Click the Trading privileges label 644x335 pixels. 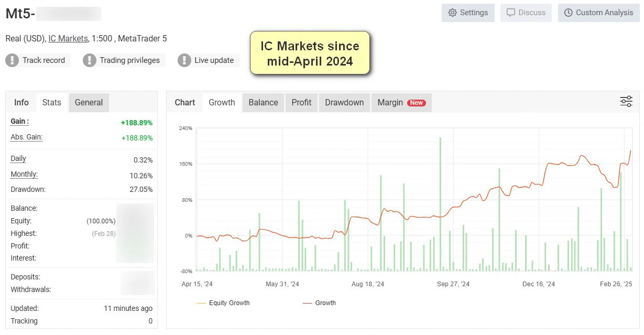pyautogui.click(x=130, y=60)
